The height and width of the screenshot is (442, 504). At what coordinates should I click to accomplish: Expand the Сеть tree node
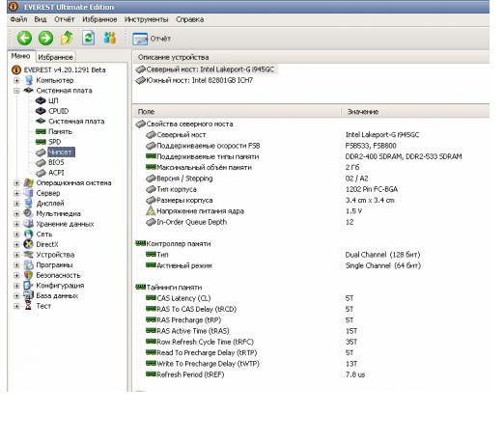point(16,235)
